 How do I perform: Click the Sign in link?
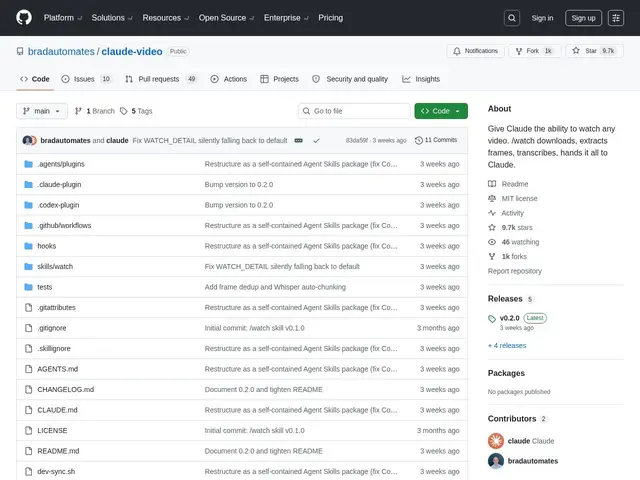(x=542, y=18)
